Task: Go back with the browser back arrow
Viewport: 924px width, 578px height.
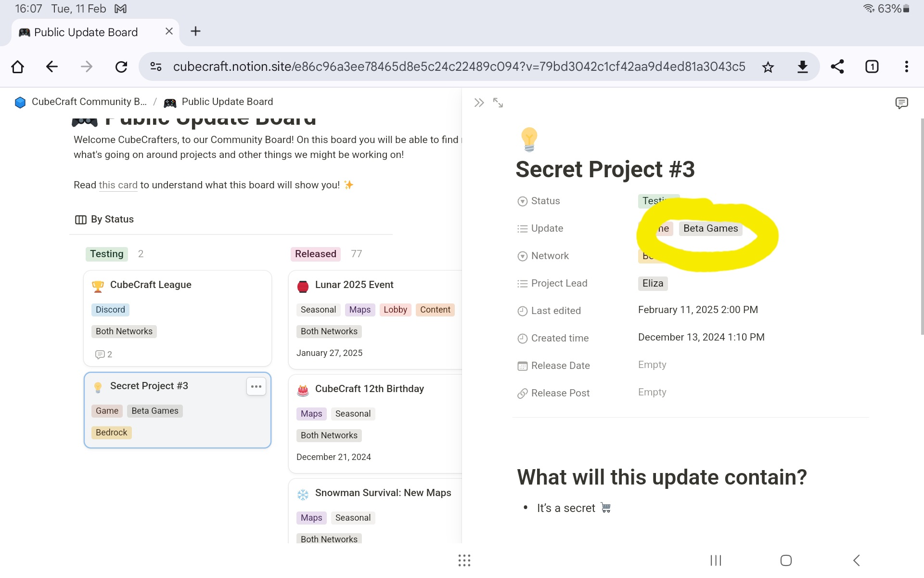Action: point(52,66)
